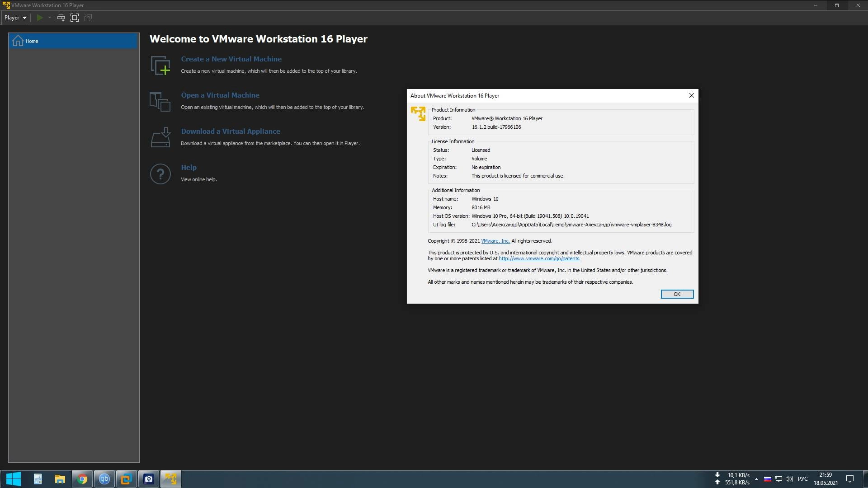Screen dimensions: 868x488
Task: Switch to Google Chrome in taskbar
Action: (x=82, y=479)
